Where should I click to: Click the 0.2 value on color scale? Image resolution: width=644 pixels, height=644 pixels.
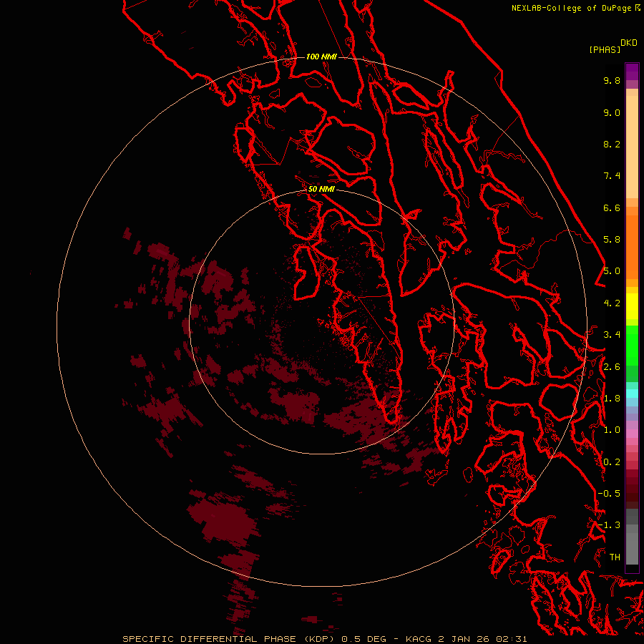coord(612,462)
